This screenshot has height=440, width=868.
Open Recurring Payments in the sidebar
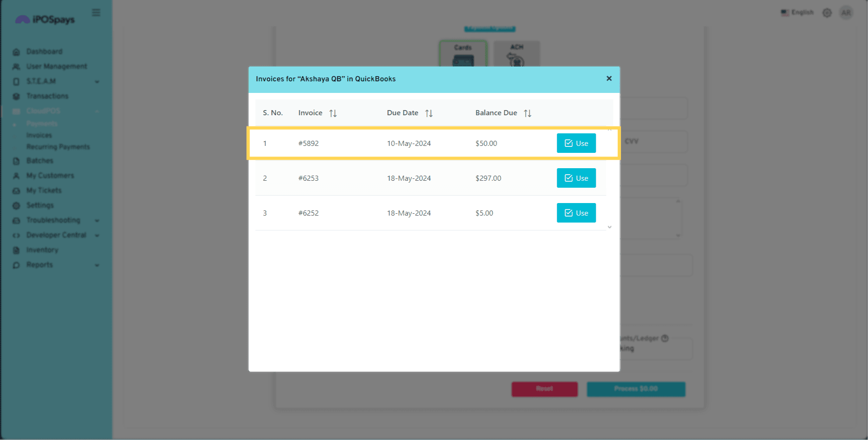(58, 147)
